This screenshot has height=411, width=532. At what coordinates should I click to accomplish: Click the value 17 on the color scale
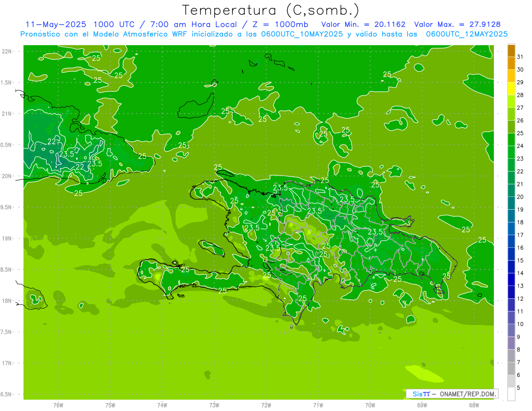pos(520,235)
